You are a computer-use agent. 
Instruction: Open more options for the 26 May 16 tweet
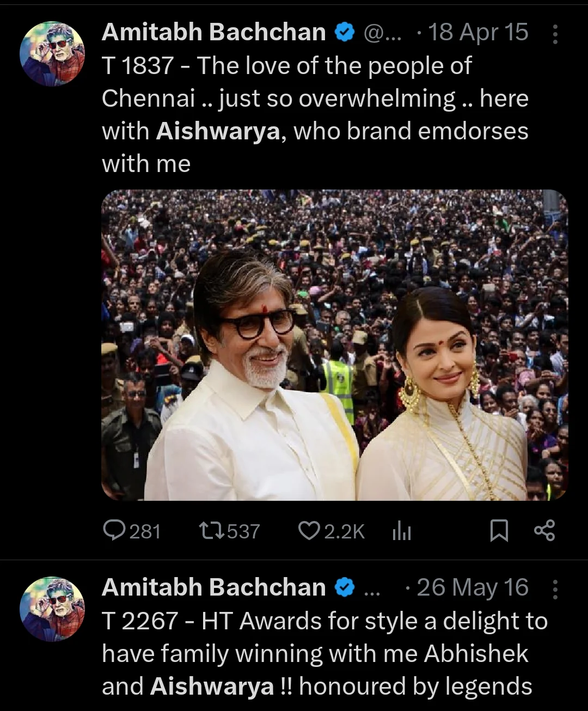(x=555, y=589)
